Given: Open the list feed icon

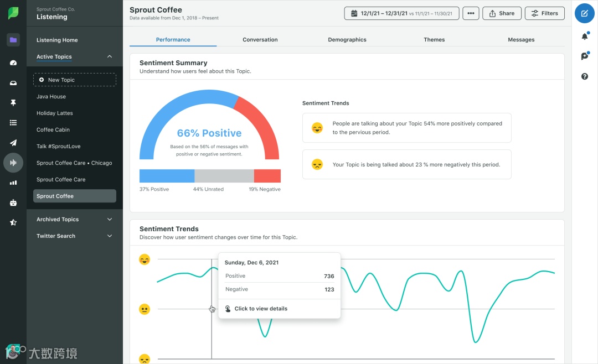Looking at the screenshot, I should click(x=13, y=123).
